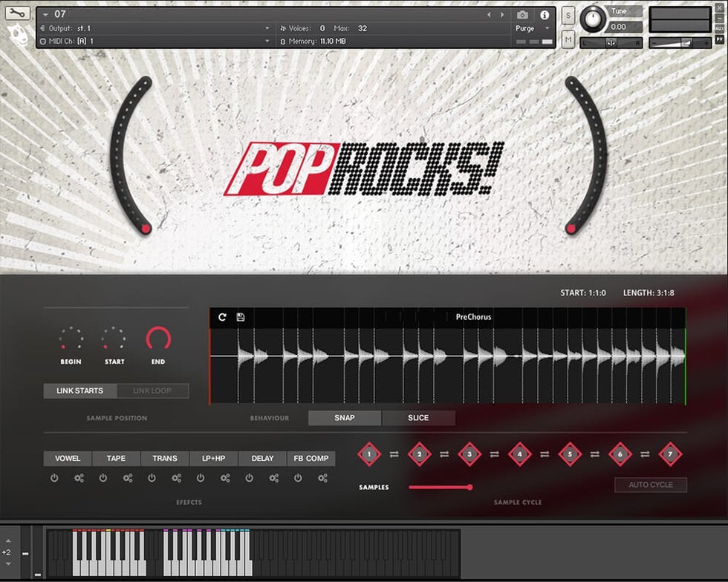
Task: Click the reload icon in waveform header
Action: coord(222,317)
